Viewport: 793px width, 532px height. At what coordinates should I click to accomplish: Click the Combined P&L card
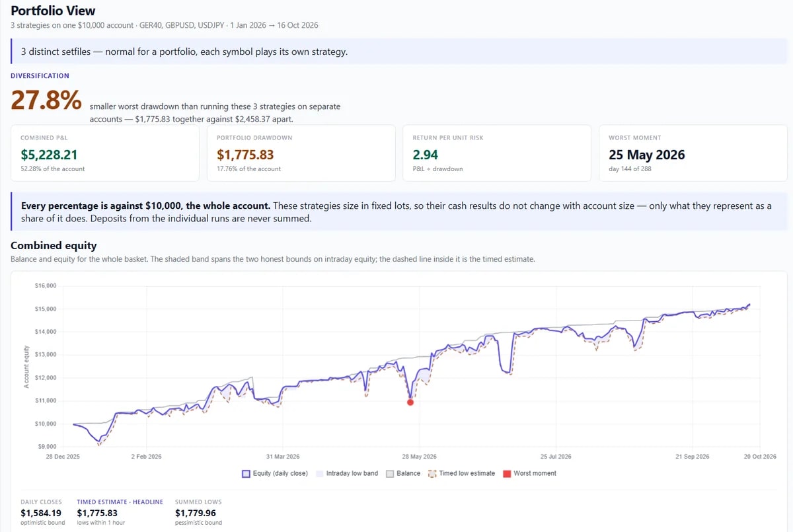click(105, 153)
